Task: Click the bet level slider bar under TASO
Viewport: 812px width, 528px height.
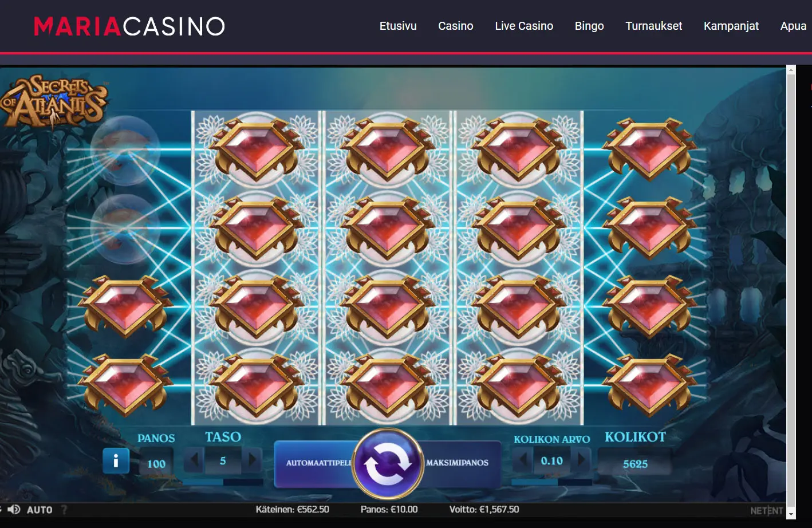Action: click(223, 482)
